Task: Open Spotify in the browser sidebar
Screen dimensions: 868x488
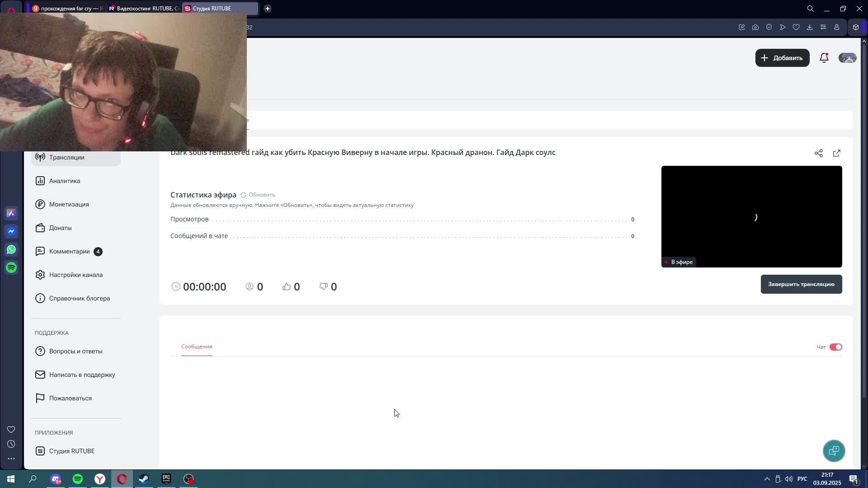Action: 11,267
